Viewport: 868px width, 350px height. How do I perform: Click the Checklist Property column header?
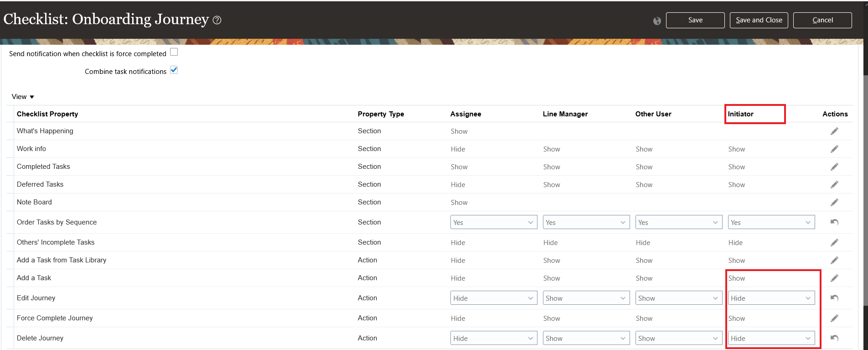[x=47, y=114]
